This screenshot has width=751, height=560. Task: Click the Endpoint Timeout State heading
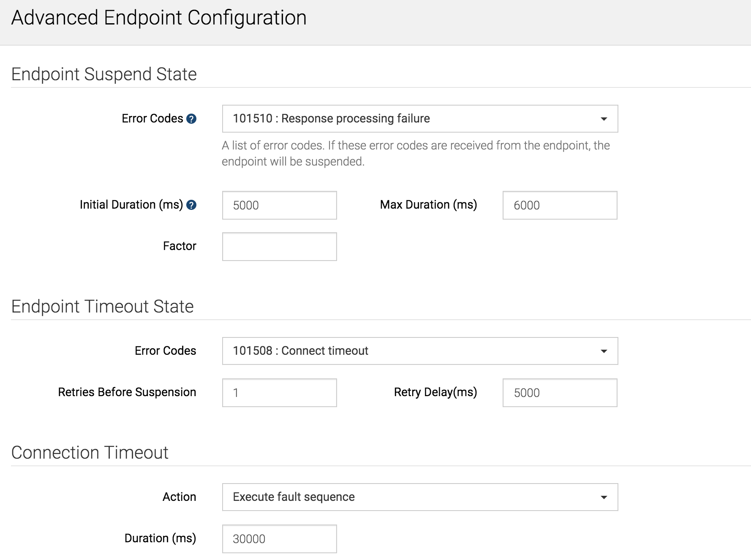pyautogui.click(x=102, y=307)
